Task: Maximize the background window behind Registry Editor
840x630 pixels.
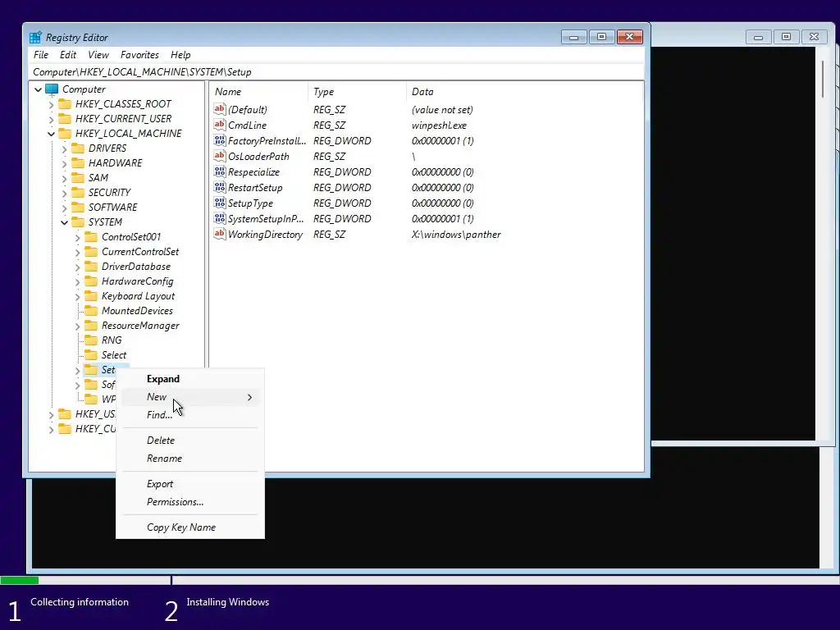Action: [786, 37]
